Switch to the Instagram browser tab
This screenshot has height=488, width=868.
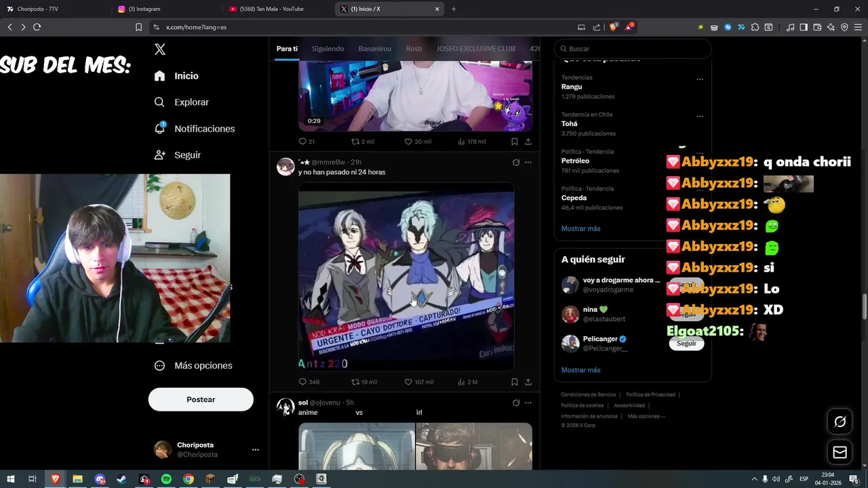(166, 9)
